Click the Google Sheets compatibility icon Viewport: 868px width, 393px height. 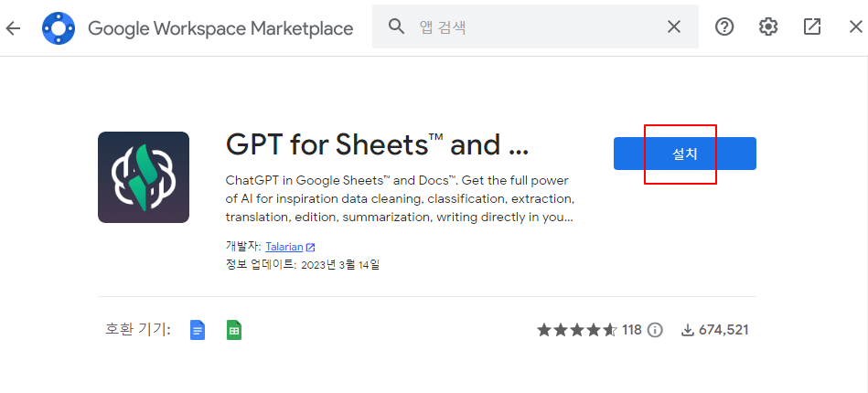point(234,330)
